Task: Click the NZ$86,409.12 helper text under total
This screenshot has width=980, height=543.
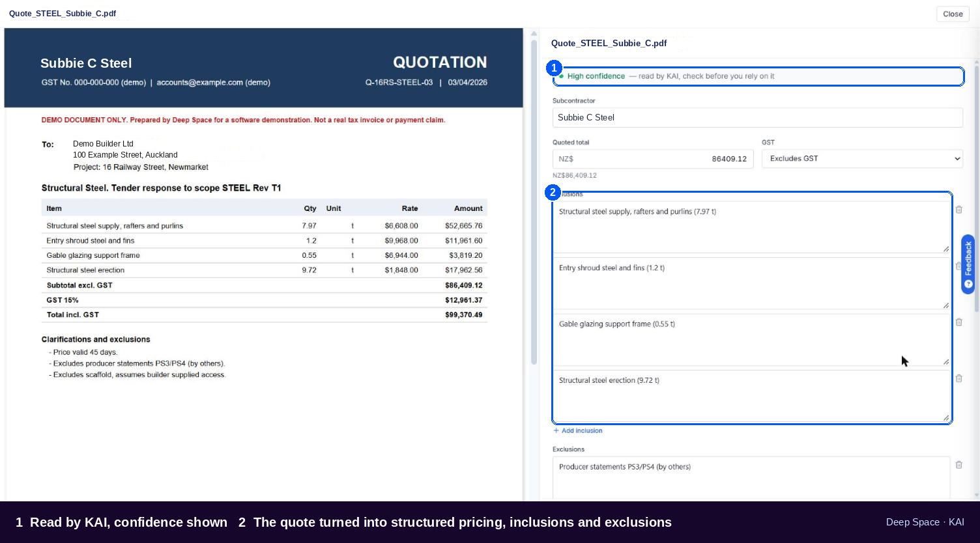Action: tap(575, 175)
